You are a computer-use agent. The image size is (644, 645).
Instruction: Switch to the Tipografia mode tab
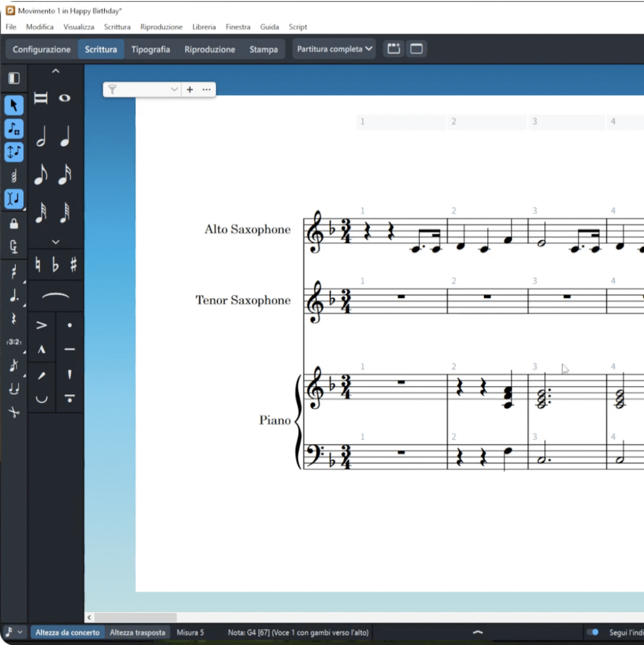point(151,49)
